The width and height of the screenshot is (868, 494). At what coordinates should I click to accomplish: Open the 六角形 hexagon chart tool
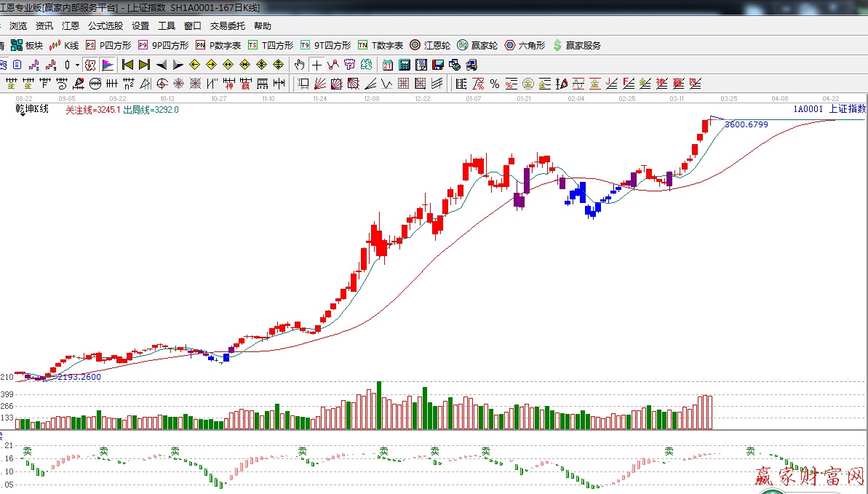click(x=525, y=45)
